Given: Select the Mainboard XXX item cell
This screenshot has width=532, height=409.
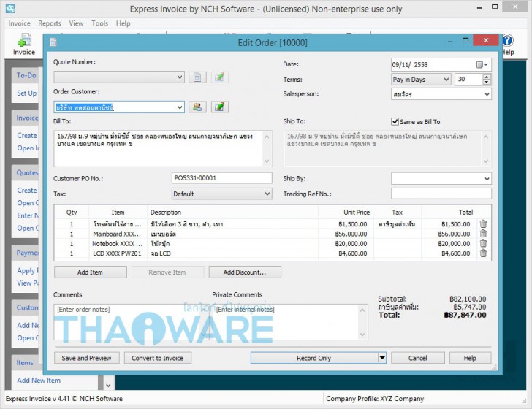Looking at the screenshot, I should [x=117, y=234].
